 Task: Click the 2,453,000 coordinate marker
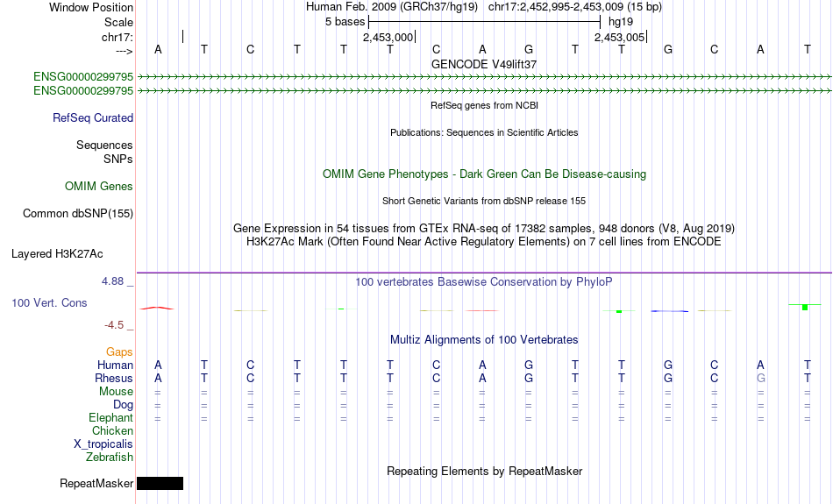coord(388,37)
